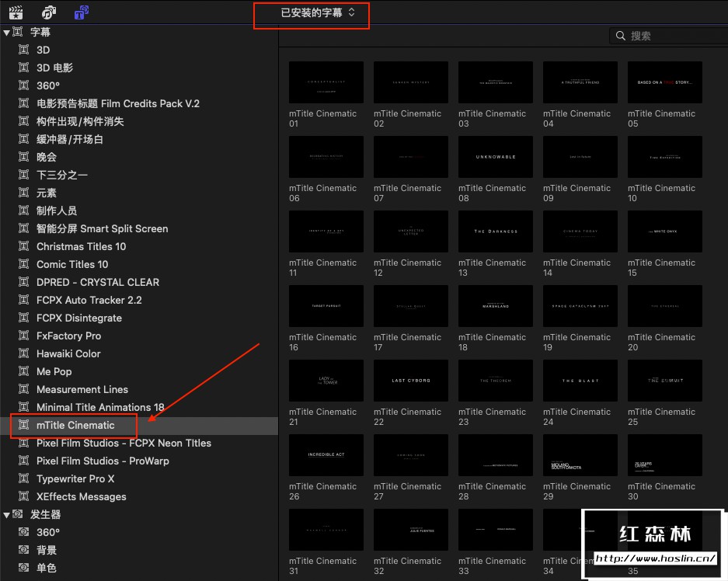Select the 360° titles category under 字幕

tap(48, 86)
